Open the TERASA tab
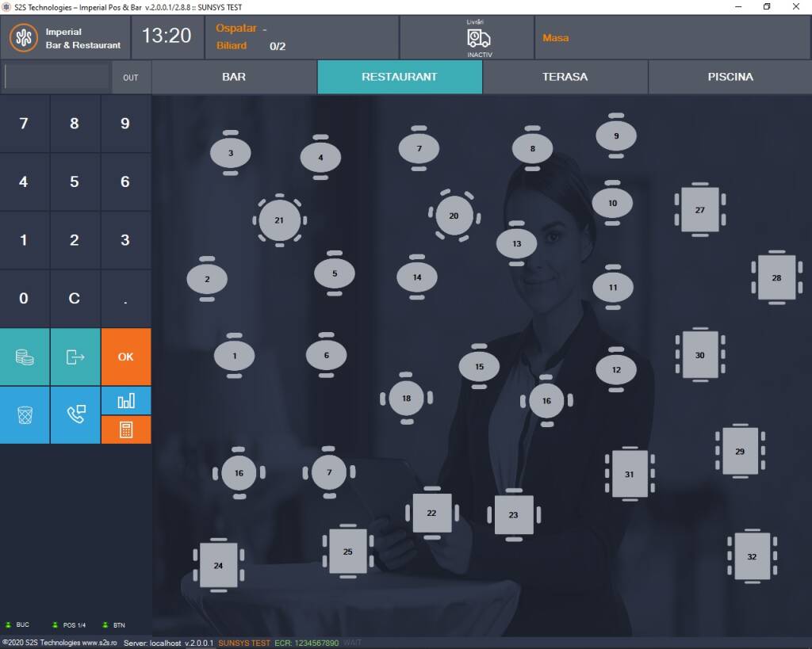This screenshot has height=649, width=812. 565,77
